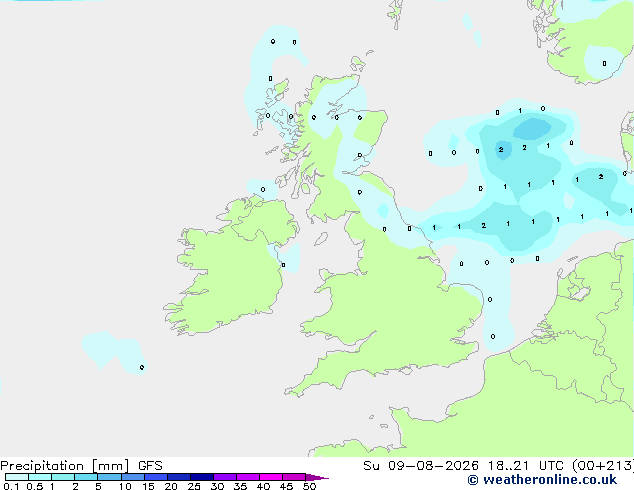Select the 20–25 mm legend swatch
The height and width of the screenshot is (490, 634).
[x=179, y=477]
